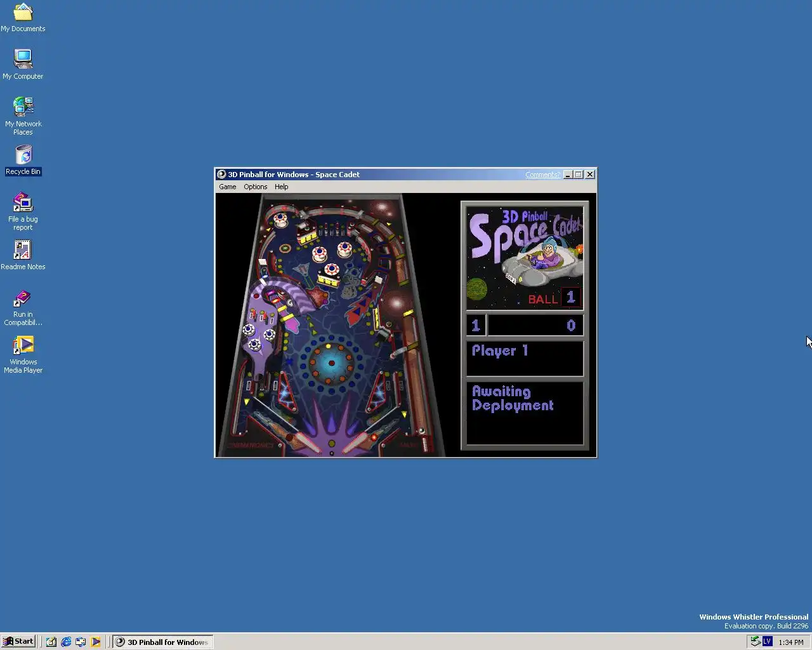Open the Help menu in Pinball
This screenshot has height=650, width=812.
tap(281, 187)
